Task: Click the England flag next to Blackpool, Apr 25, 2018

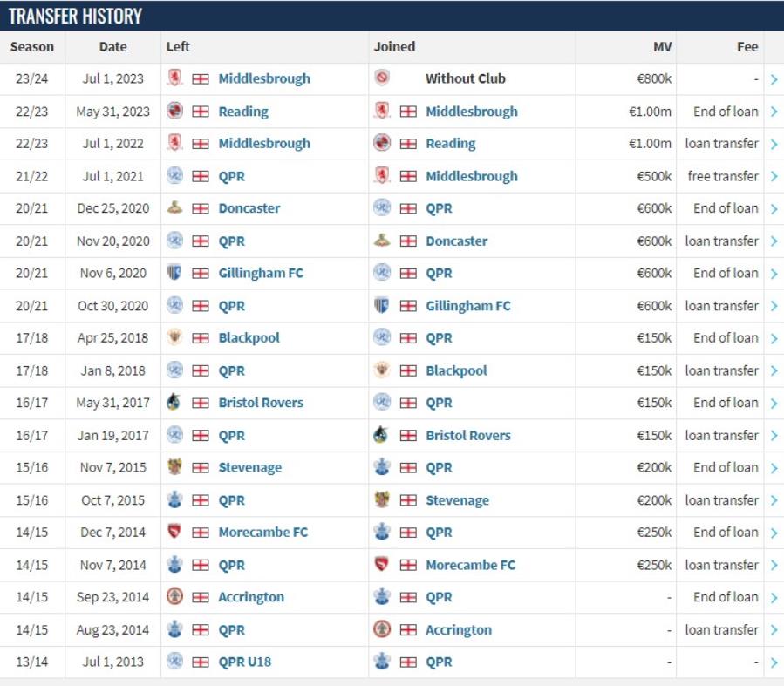Action: [201, 338]
